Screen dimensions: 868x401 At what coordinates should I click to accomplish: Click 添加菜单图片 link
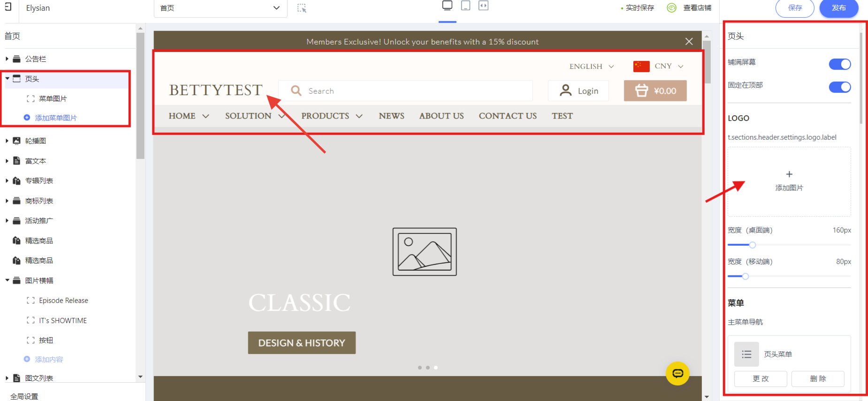pos(55,118)
